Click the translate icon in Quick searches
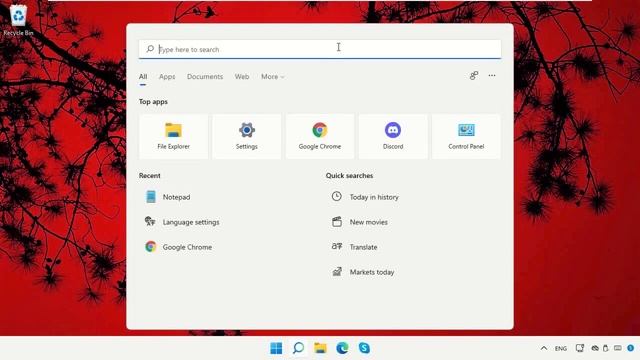The width and height of the screenshot is (640, 360). pyautogui.click(x=337, y=246)
